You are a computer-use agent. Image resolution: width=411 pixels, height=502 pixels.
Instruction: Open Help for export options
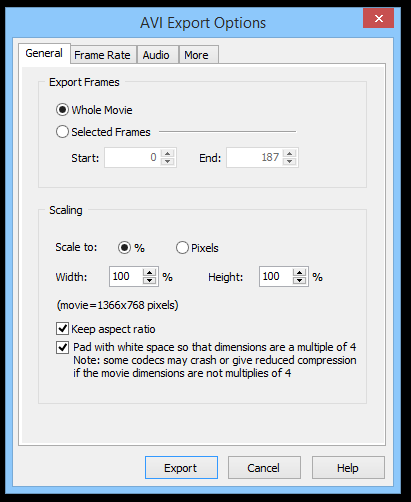coord(348,468)
